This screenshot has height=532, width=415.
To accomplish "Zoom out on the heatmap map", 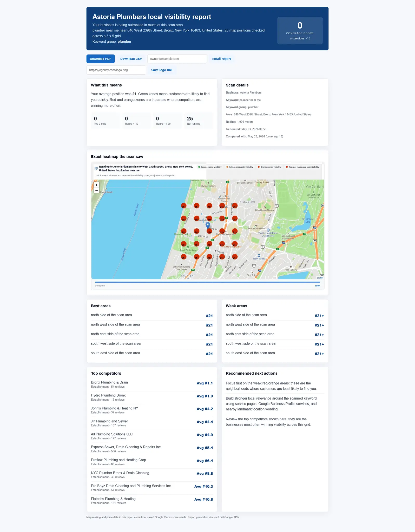I will coord(96,190).
